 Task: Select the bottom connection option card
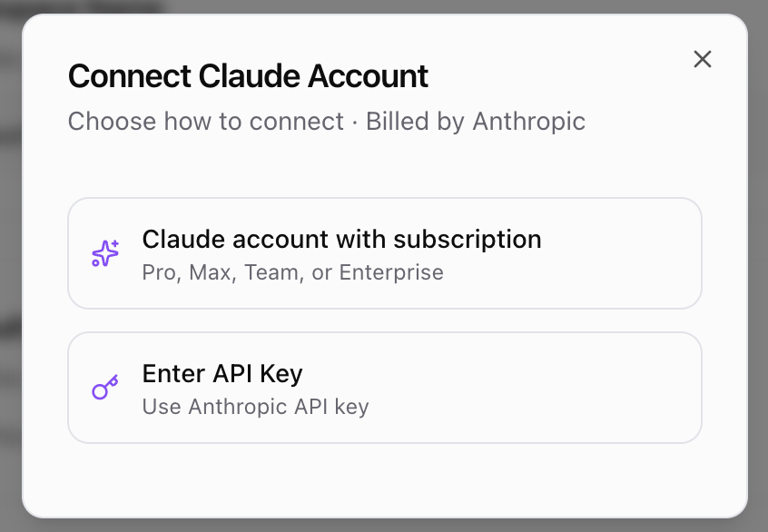pyautogui.click(x=384, y=387)
